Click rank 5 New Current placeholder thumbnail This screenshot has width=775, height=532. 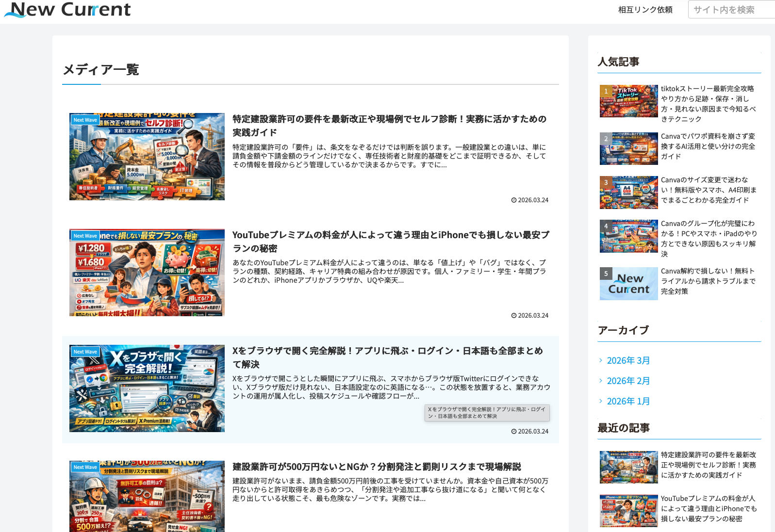click(x=628, y=284)
